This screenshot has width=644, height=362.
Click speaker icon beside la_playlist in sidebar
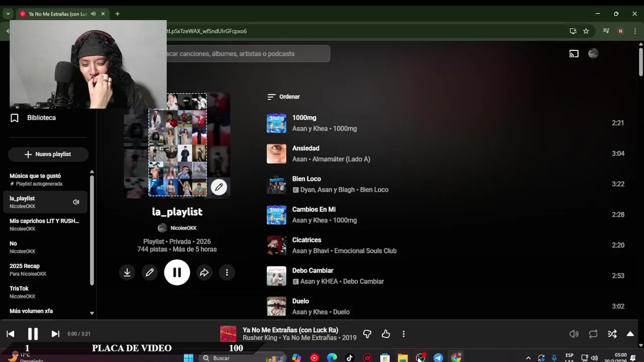(x=76, y=202)
